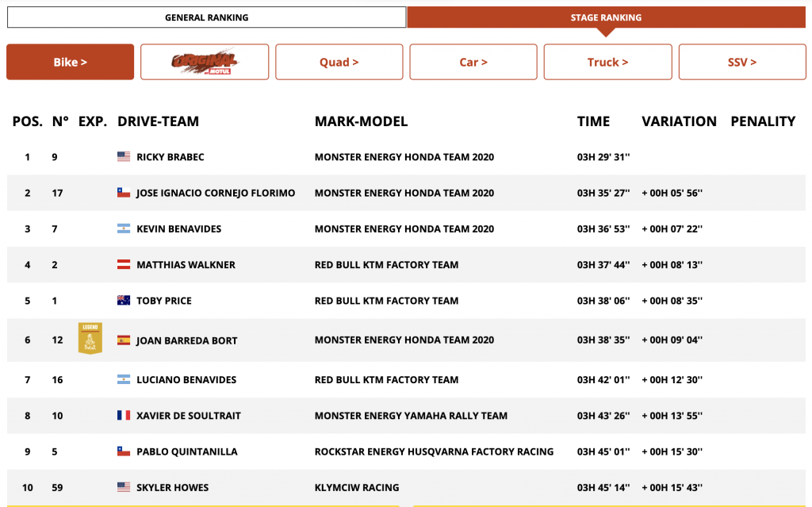Click the France flag beside Xavier de Soultrait
812x507 pixels.
pyautogui.click(x=124, y=415)
